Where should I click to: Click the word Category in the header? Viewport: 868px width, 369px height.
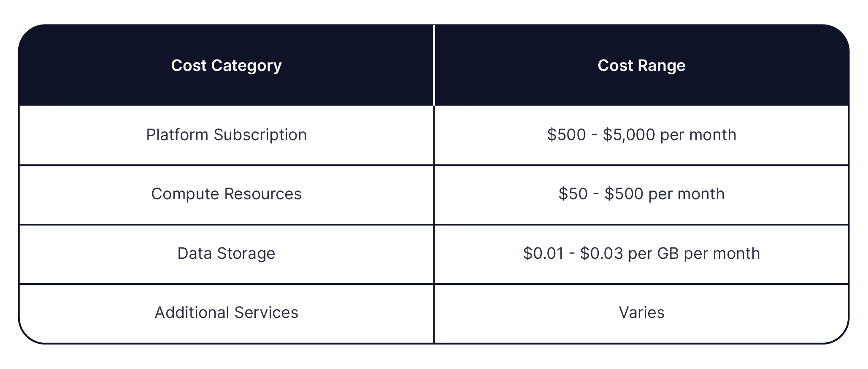click(x=246, y=66)
